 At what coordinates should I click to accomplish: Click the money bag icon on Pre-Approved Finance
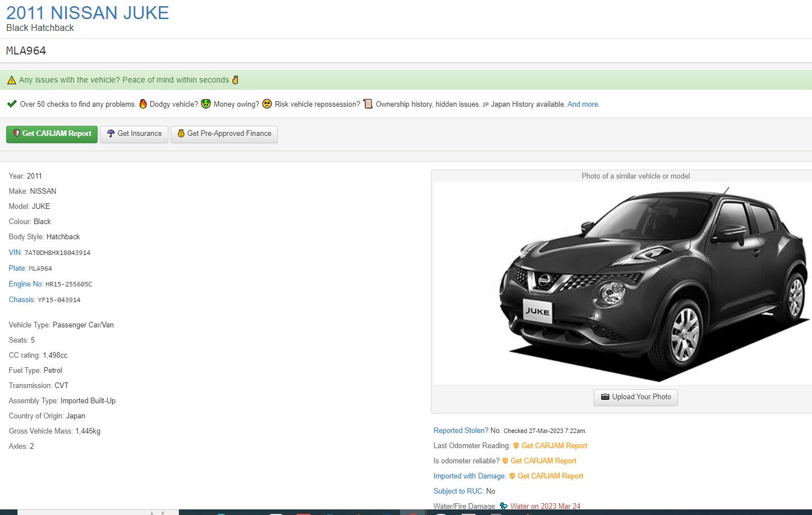181,134
